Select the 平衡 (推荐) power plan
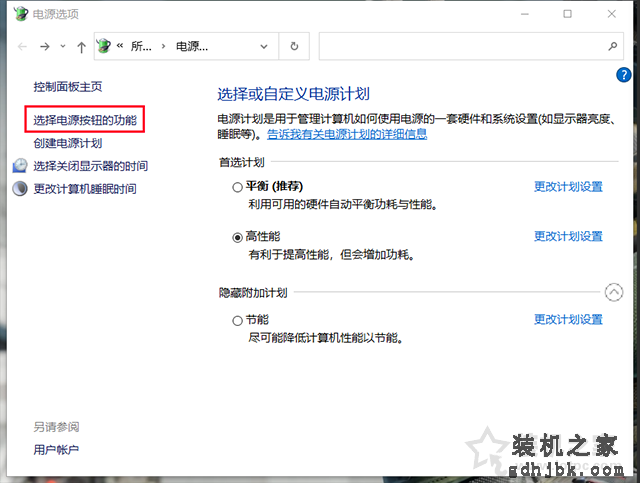 [x=237, y=187]
